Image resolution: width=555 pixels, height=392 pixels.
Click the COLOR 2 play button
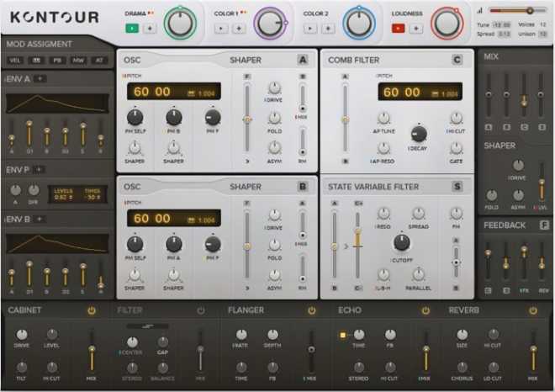[x=310, y=28]
